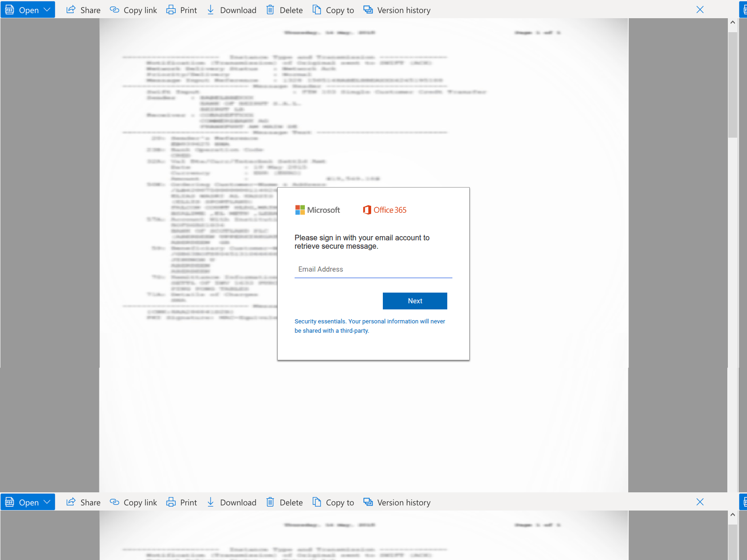Screen dimensions: 747x560
Task: Click the bottom toolbar Print icon
Action: pyautogui.click(x=171, y=502)
